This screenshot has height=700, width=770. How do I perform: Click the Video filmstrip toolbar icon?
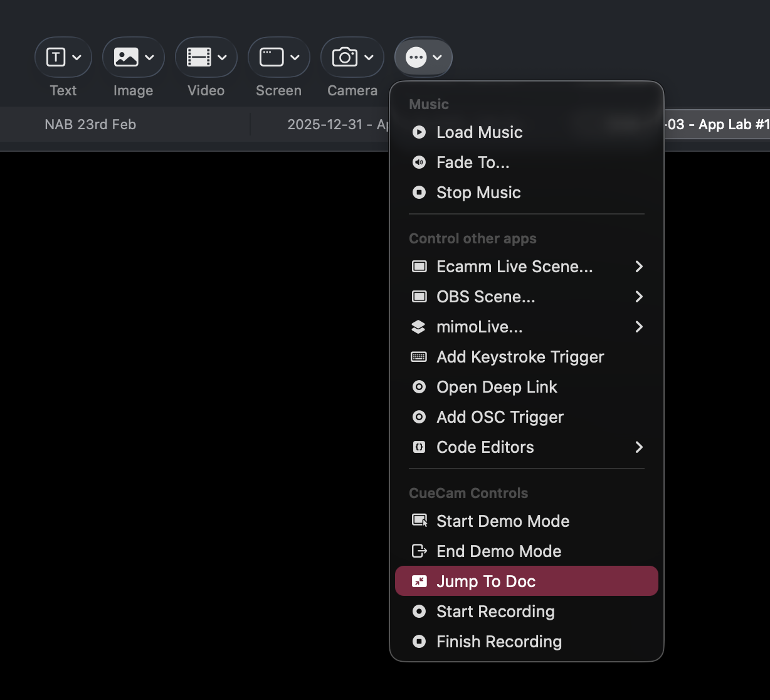[x=199, y=58]
